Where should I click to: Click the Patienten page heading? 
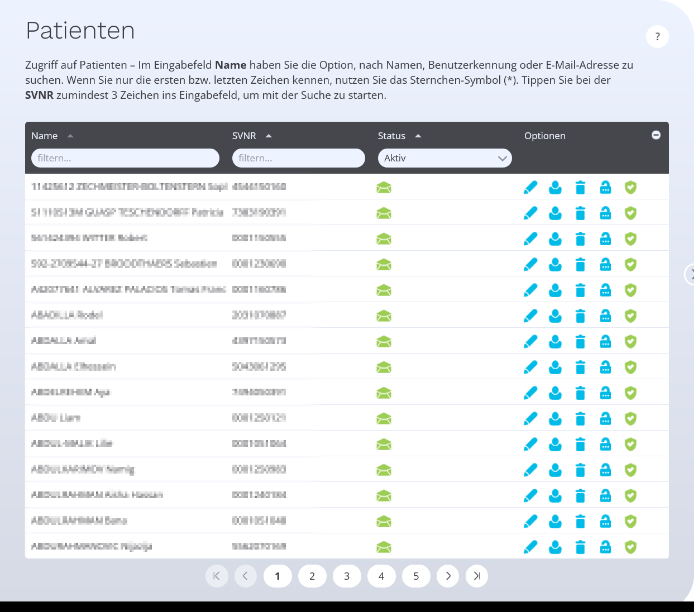pos(80,31)
